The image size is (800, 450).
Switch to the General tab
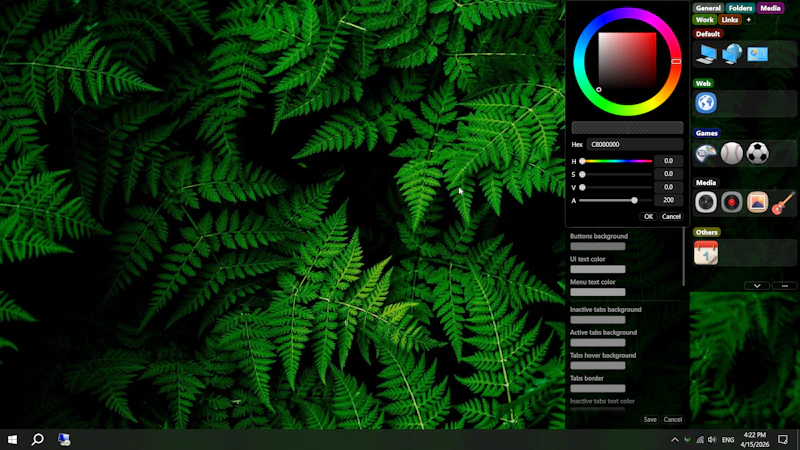tap(708, 8)
